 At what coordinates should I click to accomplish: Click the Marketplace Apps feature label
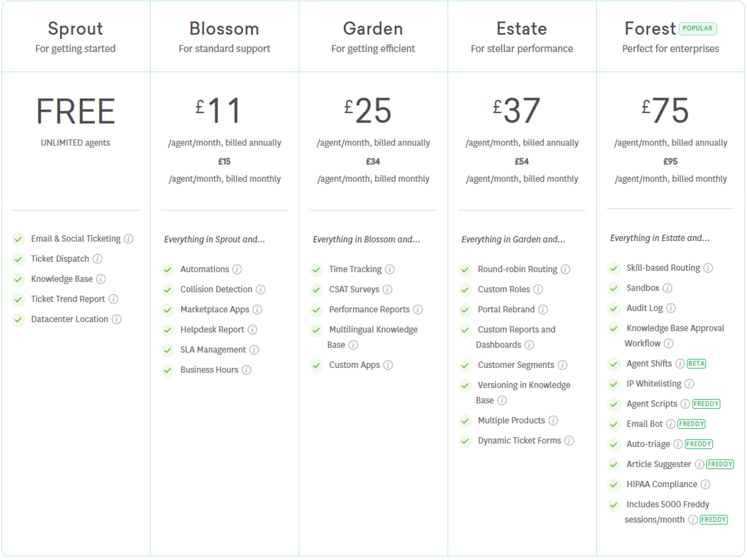click(215, 310)
